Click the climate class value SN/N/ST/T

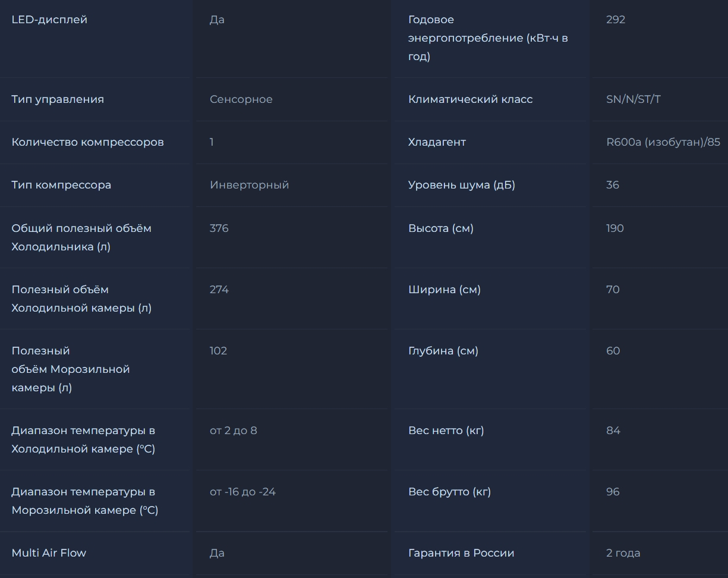tap(634, 99)
